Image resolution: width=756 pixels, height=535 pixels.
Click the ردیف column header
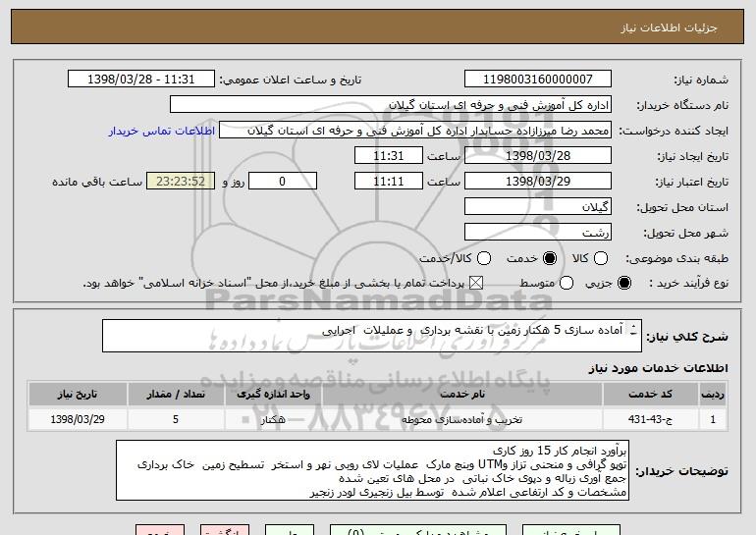point(713,395)
